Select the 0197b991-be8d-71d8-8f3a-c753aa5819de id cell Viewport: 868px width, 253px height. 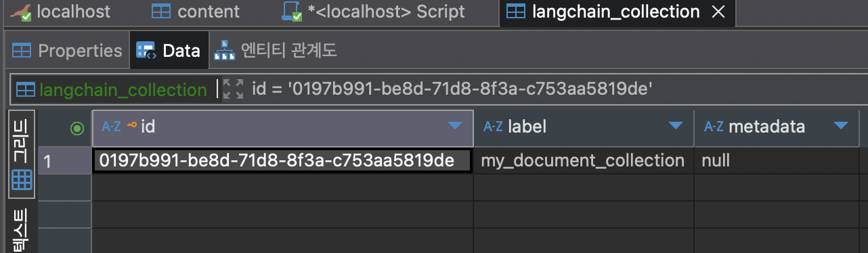pyautogui.click(x=282, y=161)
